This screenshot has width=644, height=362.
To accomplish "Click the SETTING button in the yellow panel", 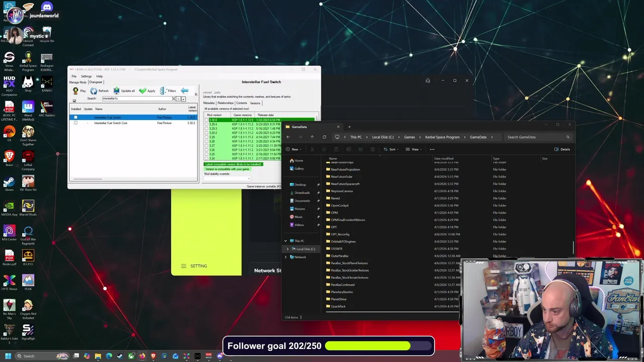I will tap(194, 266).
